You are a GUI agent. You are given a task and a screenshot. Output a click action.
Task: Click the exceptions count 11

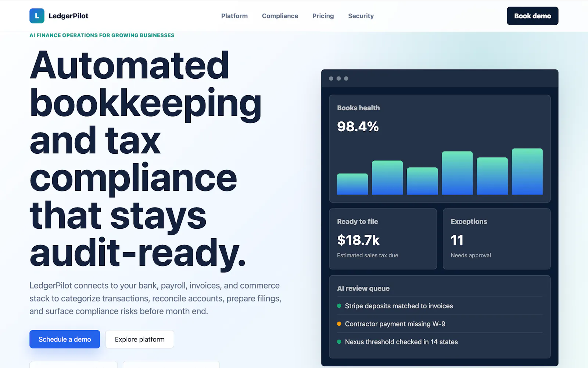click(x=457, y=240)
